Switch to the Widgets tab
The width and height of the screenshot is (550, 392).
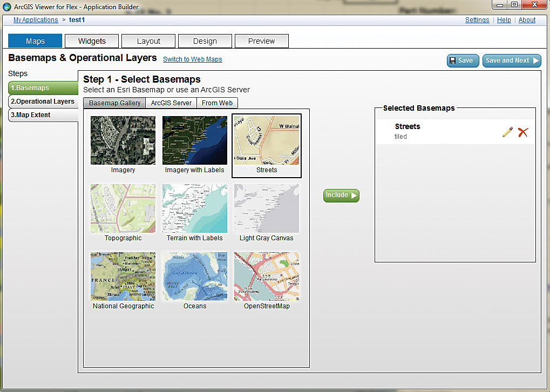click(x=92, y=41)
